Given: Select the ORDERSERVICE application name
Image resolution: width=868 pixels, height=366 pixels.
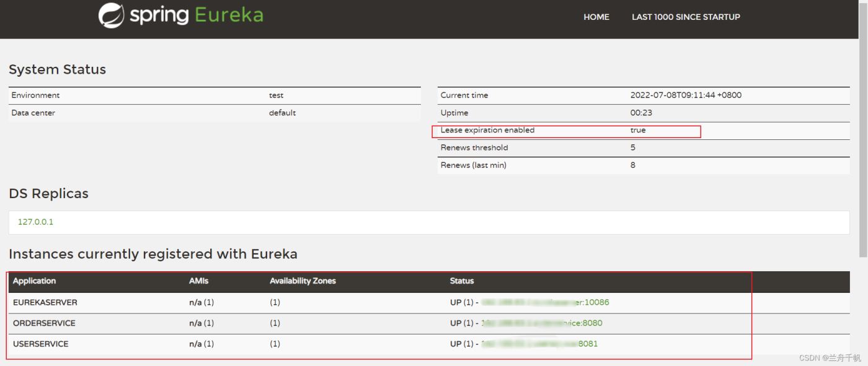Looking at the screenshot, I should tap(44, 323).
